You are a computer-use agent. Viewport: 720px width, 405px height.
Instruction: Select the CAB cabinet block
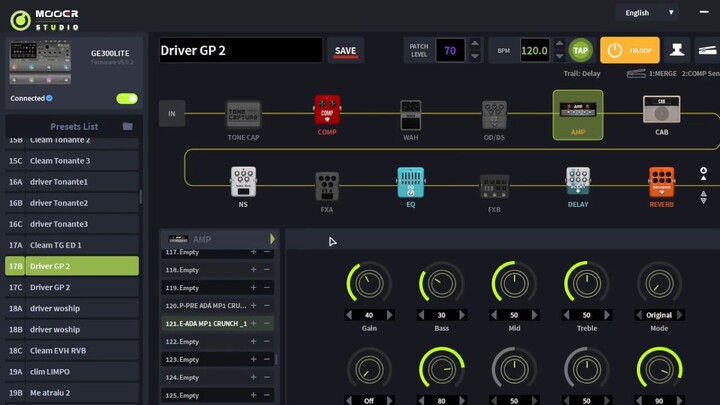(661, 109)
